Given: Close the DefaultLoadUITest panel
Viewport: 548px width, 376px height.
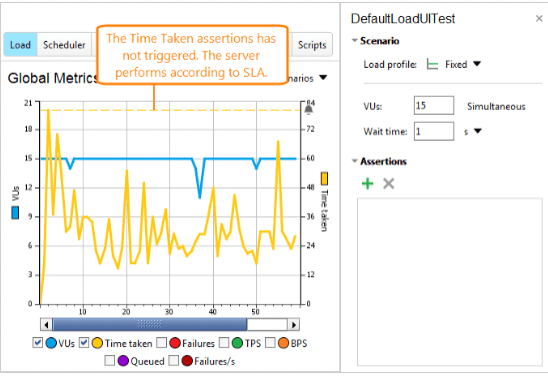Looking at the screenshot, I should pyautogui.click(x=539, y=19).
